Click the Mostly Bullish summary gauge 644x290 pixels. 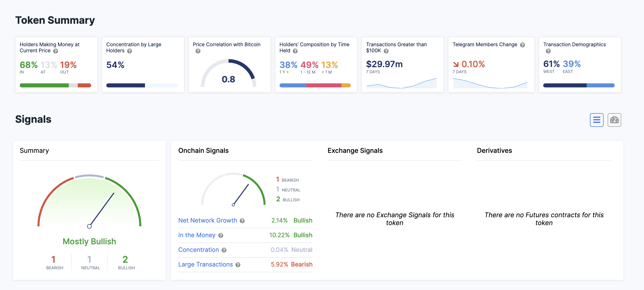(89, 202)
